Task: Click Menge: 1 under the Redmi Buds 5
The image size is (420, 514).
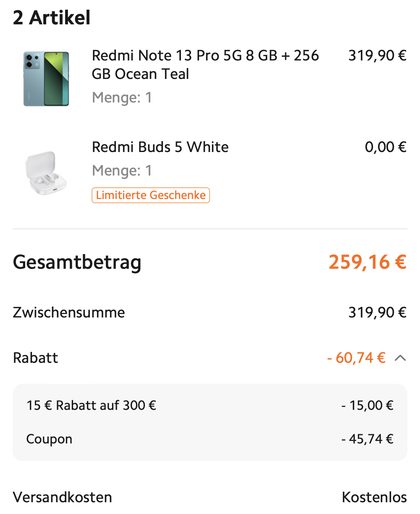Action: tap(122, 171)
